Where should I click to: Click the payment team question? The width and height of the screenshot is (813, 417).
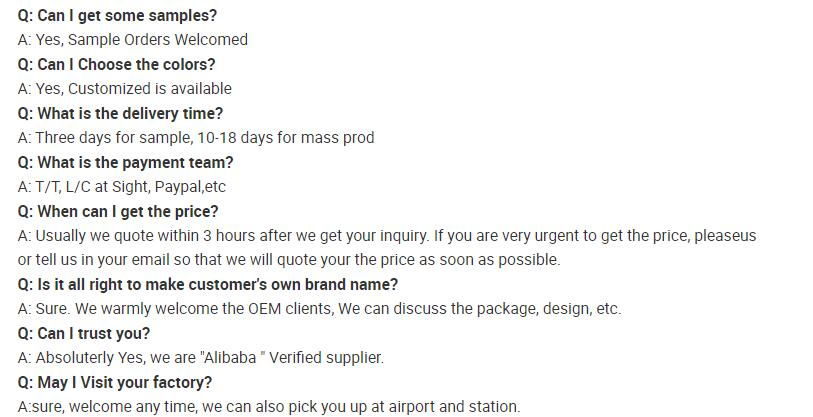125,162
